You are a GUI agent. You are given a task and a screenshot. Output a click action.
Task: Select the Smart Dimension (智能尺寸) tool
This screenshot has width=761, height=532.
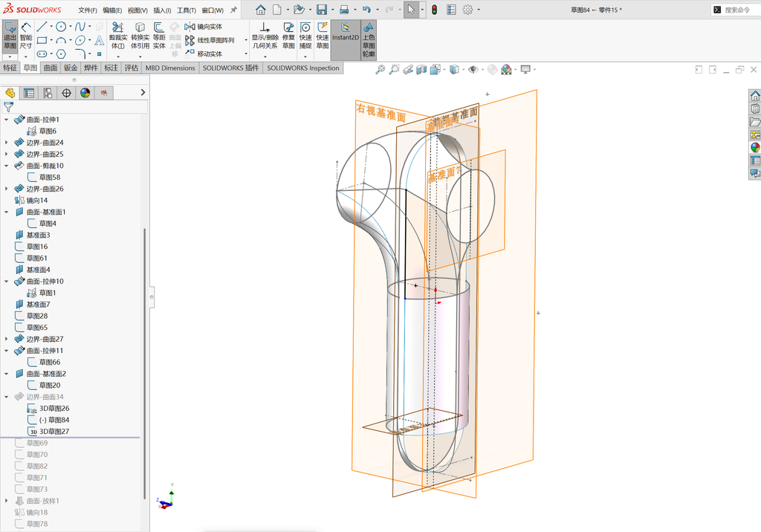26,36
